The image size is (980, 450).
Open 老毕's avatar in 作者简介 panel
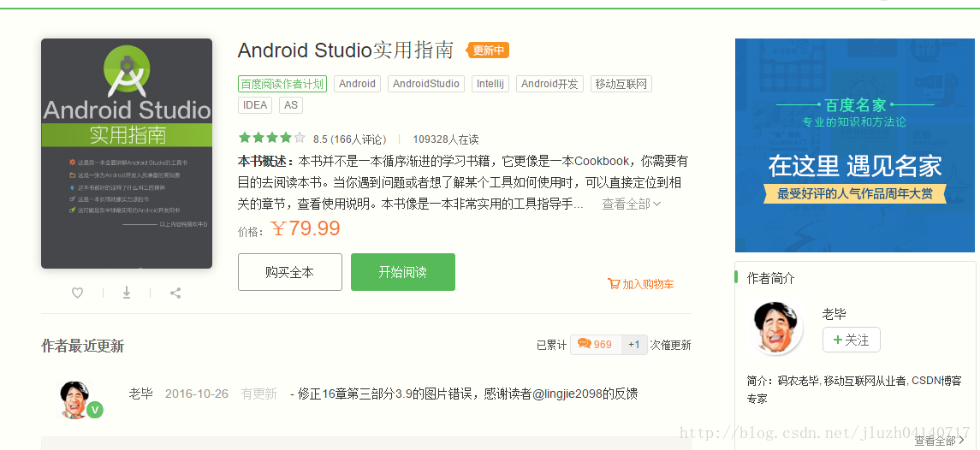pyautogui.click(x=775, y=329)
